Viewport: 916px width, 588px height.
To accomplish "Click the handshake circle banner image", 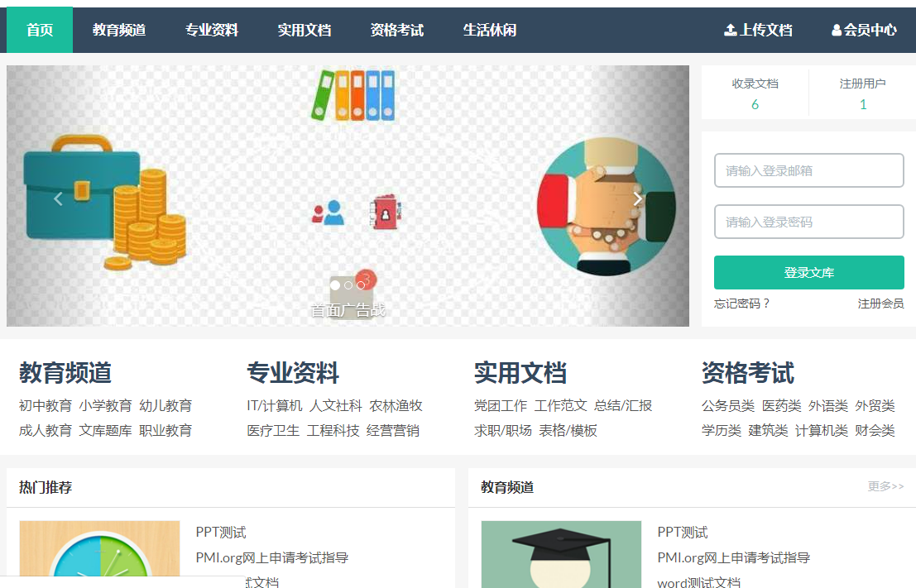I will (x=607, y=206).
